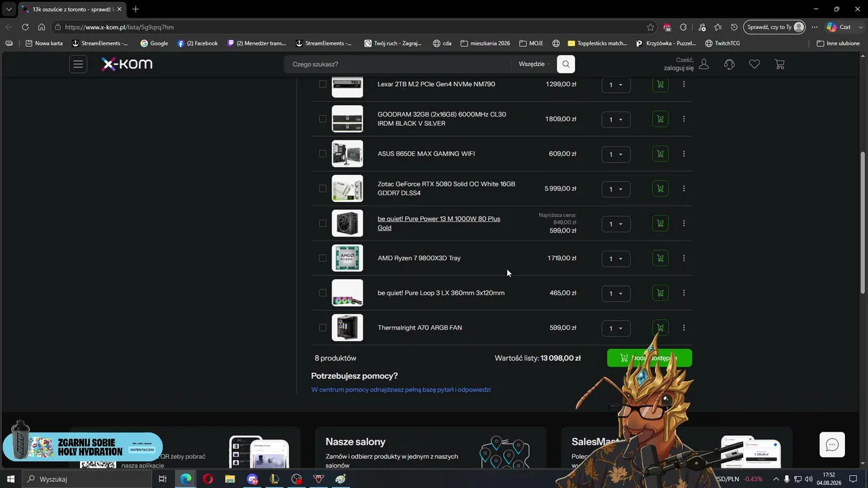Open quantity dropdown for ASUS B650E

(616, 155)
